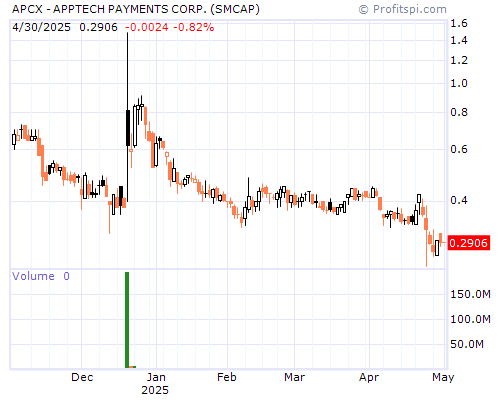Click the Apr month label
This screenshot has height=400, width=500.
click(x=369, y=378)
